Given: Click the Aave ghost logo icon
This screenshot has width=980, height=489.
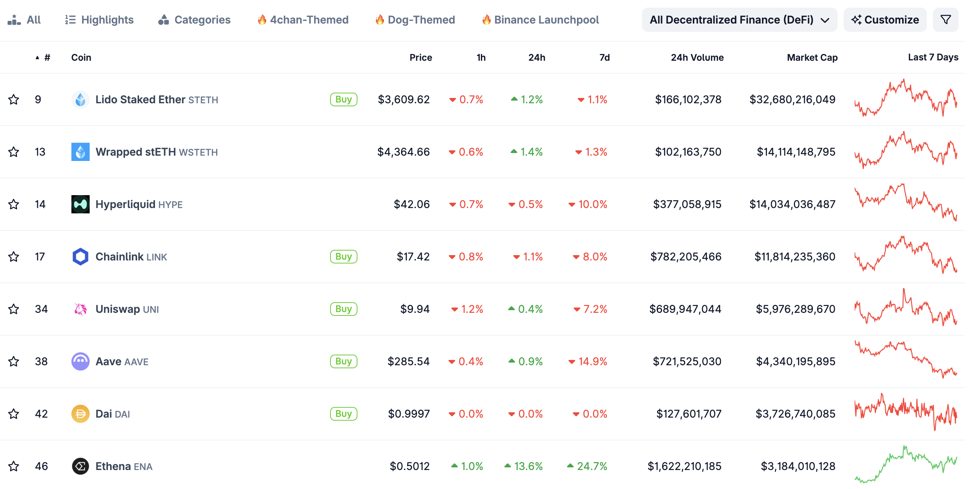Looking at the screenshot, I should tap(80, 361).
